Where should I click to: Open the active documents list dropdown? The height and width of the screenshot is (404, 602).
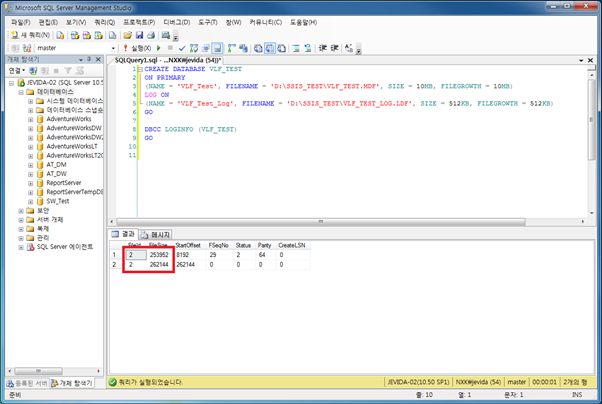[x=581, y=60]
